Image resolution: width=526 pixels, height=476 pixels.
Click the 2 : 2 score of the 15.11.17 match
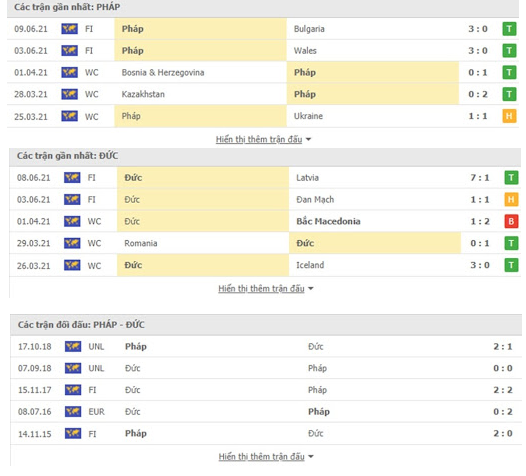503,390
